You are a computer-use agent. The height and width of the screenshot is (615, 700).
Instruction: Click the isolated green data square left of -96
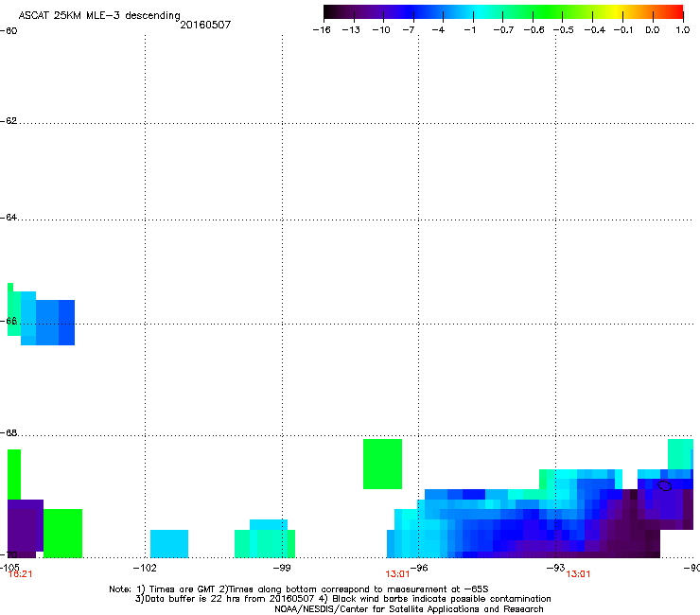click(x=382, y=464)
